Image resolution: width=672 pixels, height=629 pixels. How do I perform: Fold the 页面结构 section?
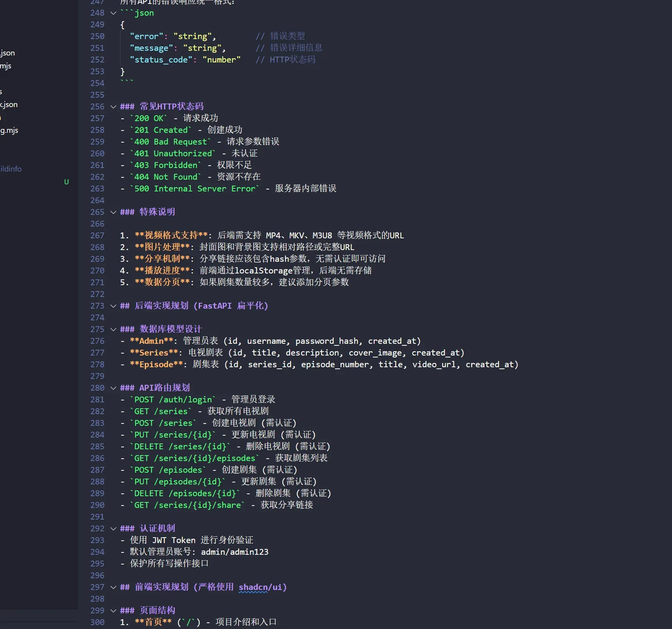click(113, 611)
